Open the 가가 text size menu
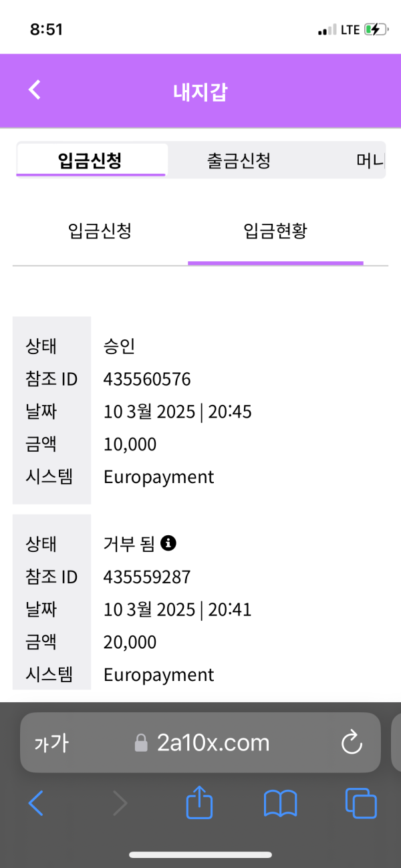Image resolution: width=401 pixels, height=868 pixels. 51,743
